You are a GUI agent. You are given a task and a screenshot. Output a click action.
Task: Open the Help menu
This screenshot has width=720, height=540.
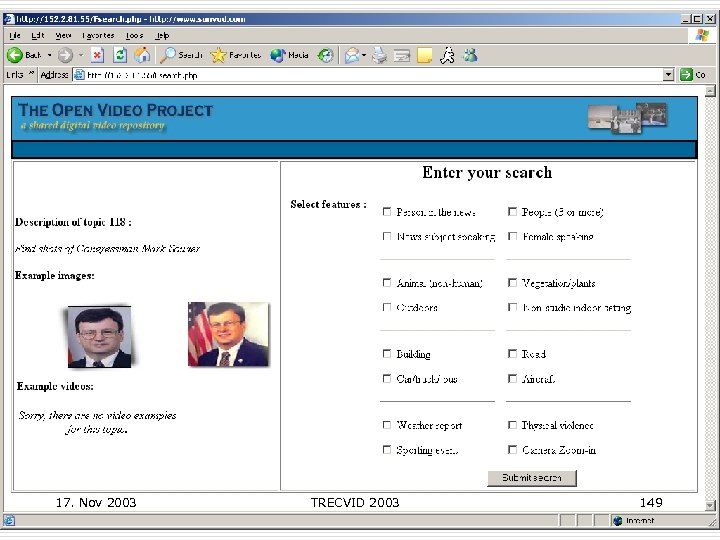(162, 35)
